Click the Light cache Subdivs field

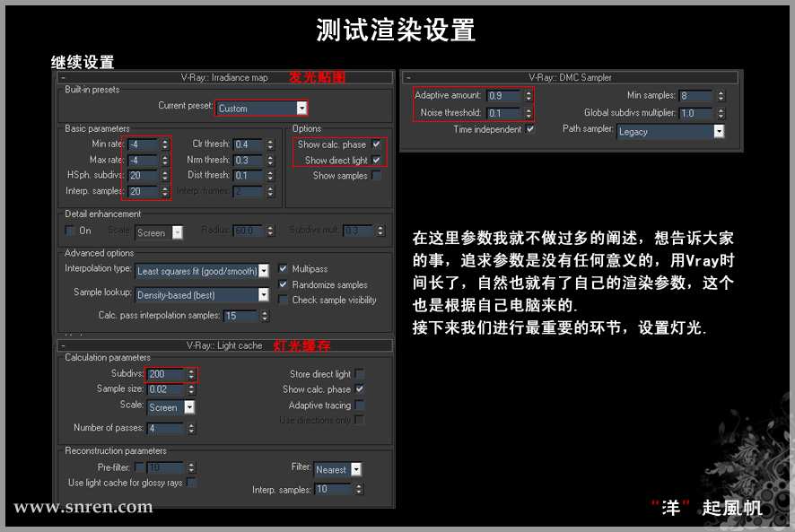click(166, 374)
